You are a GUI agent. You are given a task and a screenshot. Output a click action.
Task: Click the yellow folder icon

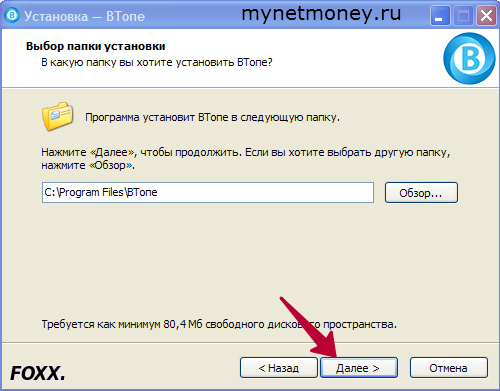pos(58,116)
